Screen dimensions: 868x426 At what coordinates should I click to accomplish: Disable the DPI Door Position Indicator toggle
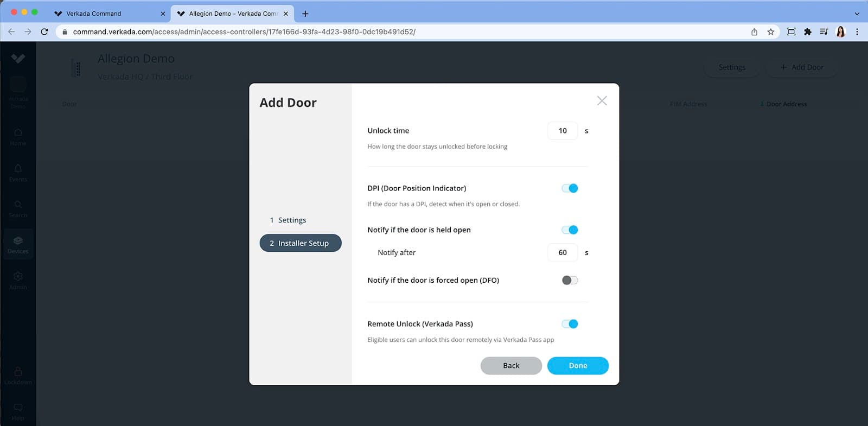click(570, 188)
